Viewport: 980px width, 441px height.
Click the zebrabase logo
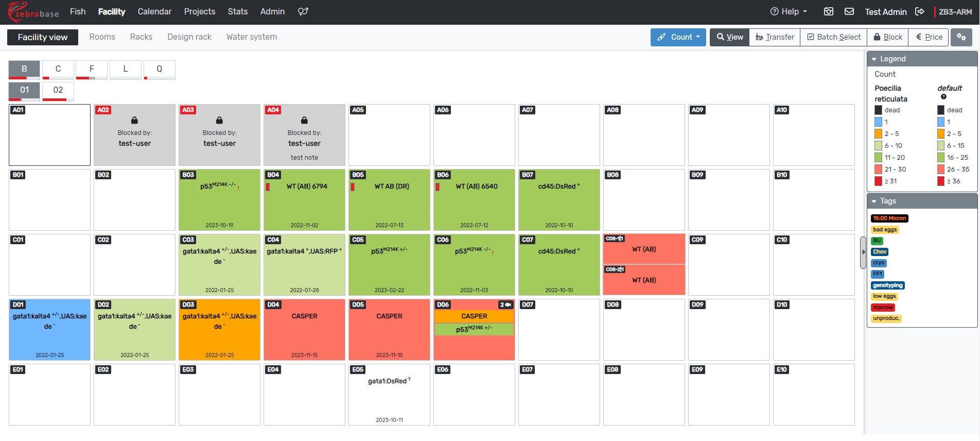pyautogui.click(x=33, y=12)
